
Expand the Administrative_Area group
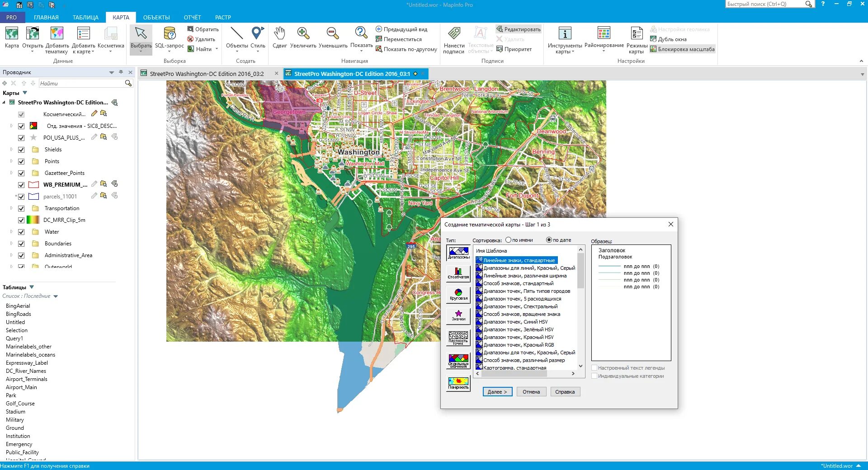11,255
